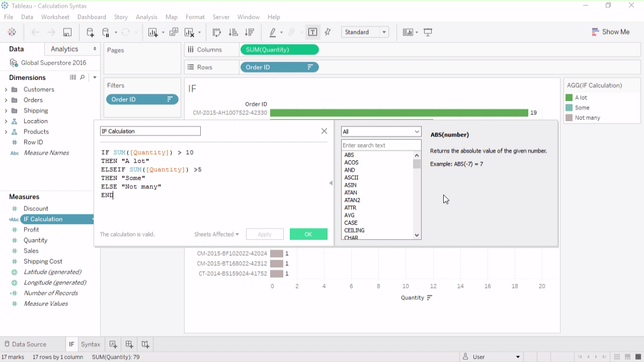Click the search icon in Dimensions pane
The image size is (644, 362).
coord(83,77)
